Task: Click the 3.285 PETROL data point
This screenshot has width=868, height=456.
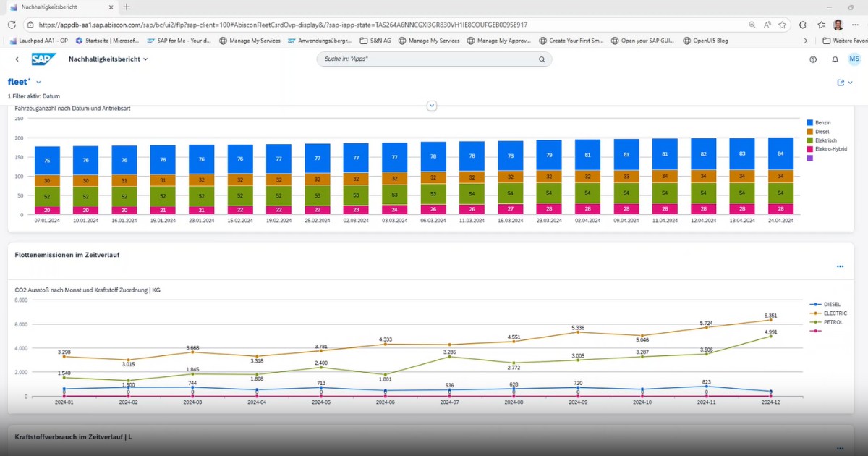Action: click(449, 356)
